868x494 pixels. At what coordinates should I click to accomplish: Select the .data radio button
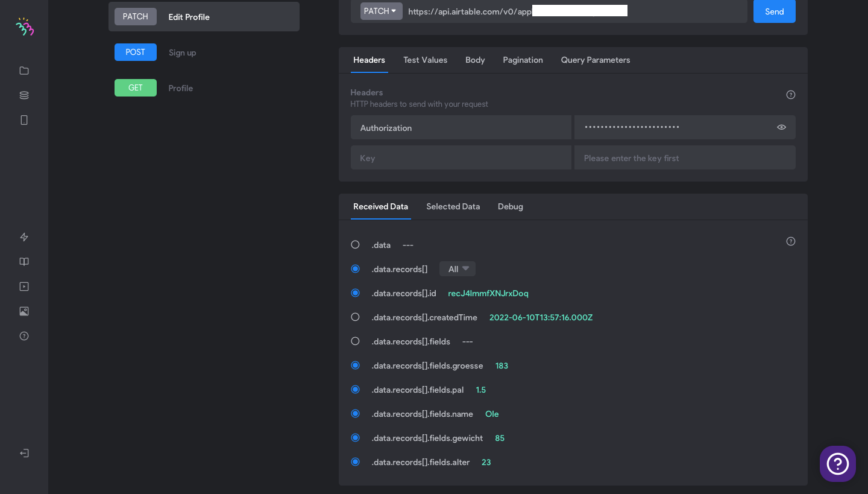[355, 244]
